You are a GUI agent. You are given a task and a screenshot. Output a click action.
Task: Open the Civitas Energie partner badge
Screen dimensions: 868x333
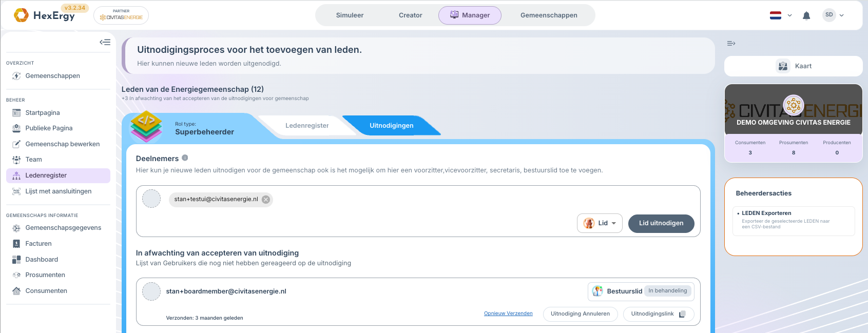pos(121,15)
